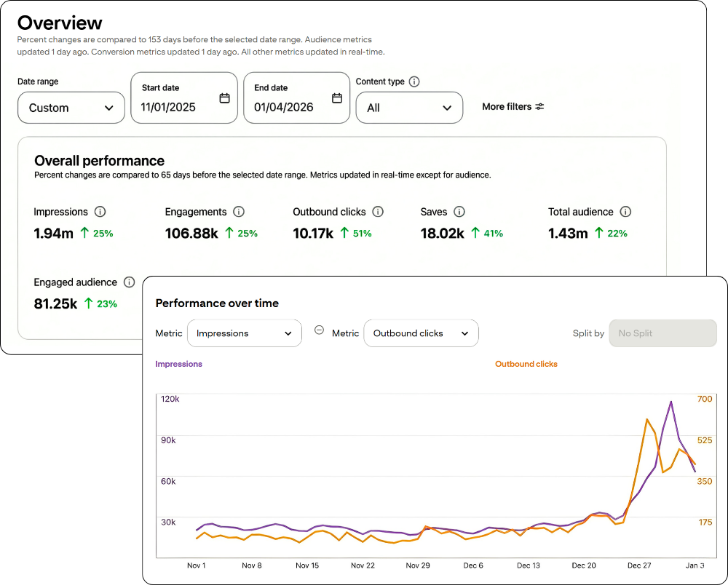Open the Date range Custom dropdown
This screenshot has width=728, height=588.
click(x=71, y=108)
